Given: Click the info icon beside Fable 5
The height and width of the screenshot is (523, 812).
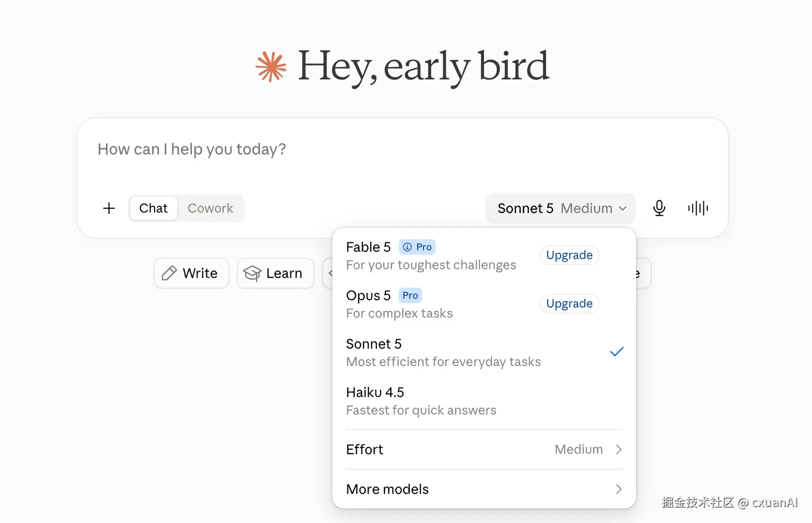Looking at the screenshot, I should click(407, 247).
